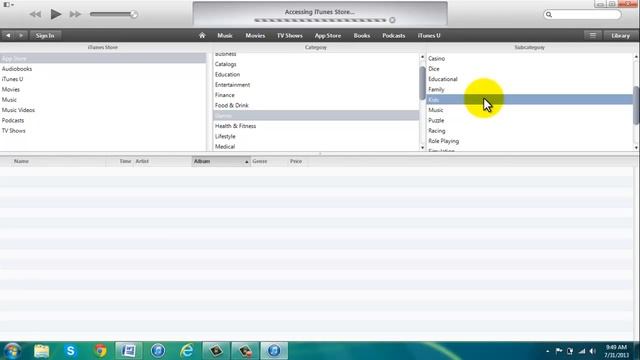Open the mini menu in the window's top-left corner

pyautogui.click(x=8, y=4)
